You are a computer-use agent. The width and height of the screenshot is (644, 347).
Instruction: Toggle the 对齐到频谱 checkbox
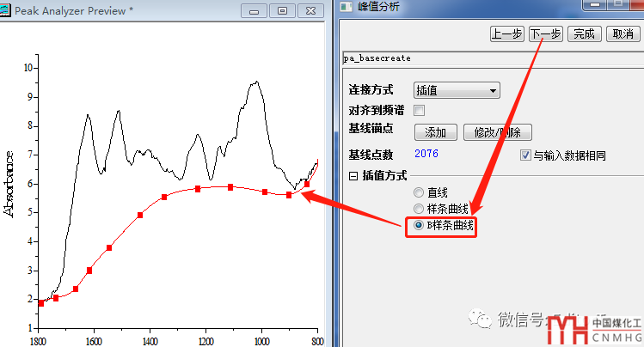tap(420, 110)
